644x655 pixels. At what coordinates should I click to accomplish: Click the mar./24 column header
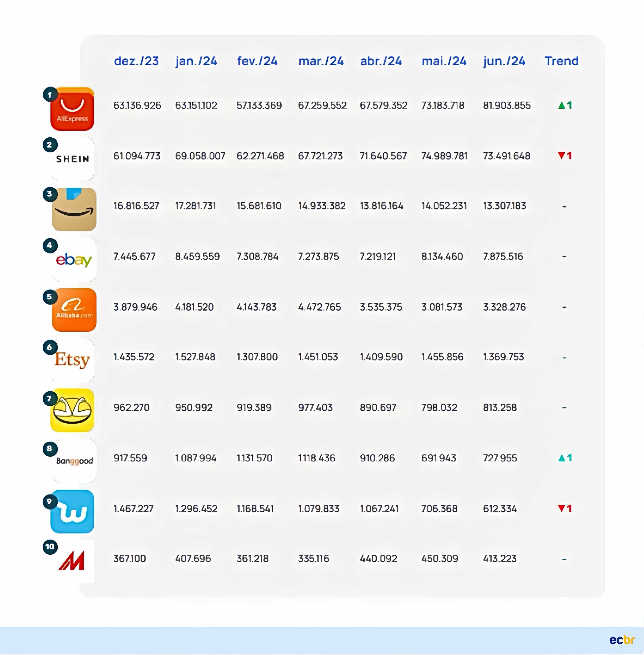tap(321, 61)
